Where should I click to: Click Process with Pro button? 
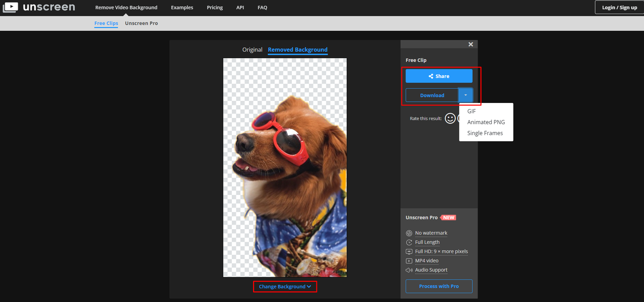(x=439, y=286)
